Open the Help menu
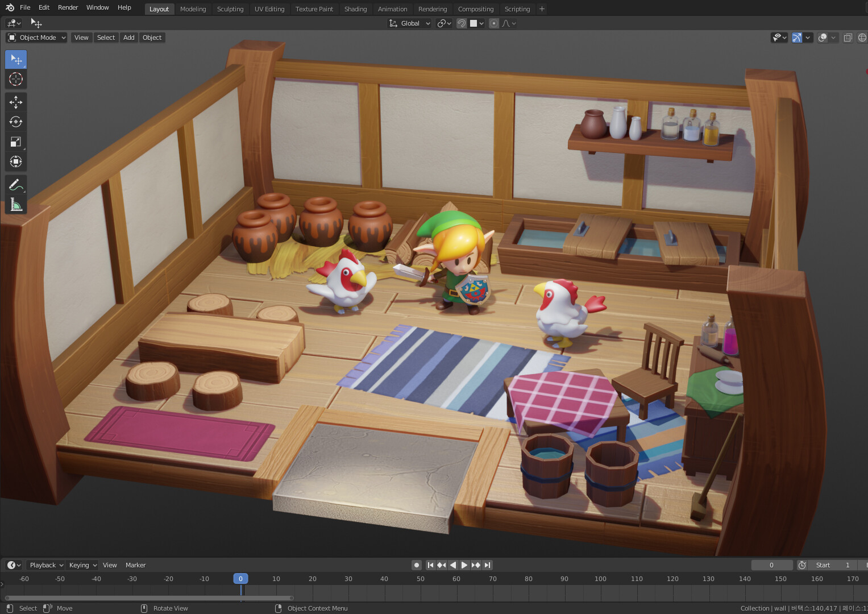The image size is (868, 614). [x=124, y=7]
